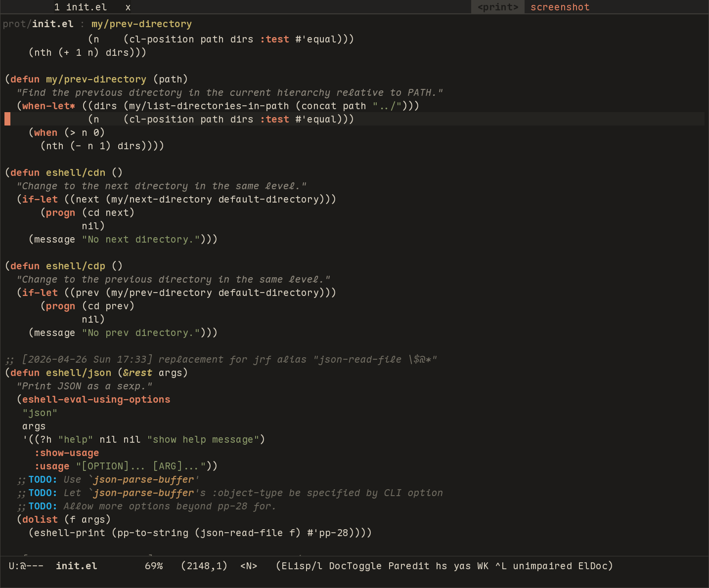Viewport: 709px width, 588px height.
Task: Click the ^L minor mode indicator
Action: point(501,566)
